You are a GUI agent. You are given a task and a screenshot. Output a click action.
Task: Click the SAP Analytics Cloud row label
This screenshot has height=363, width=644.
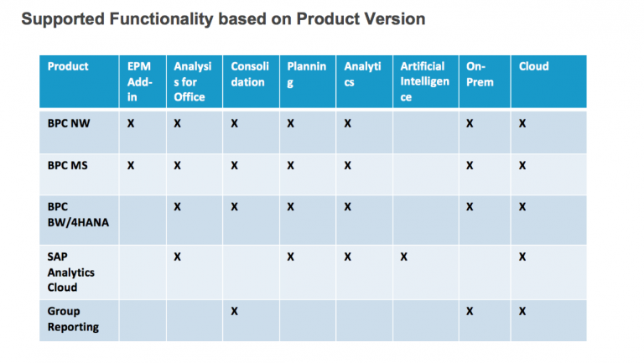click(70, 272)
